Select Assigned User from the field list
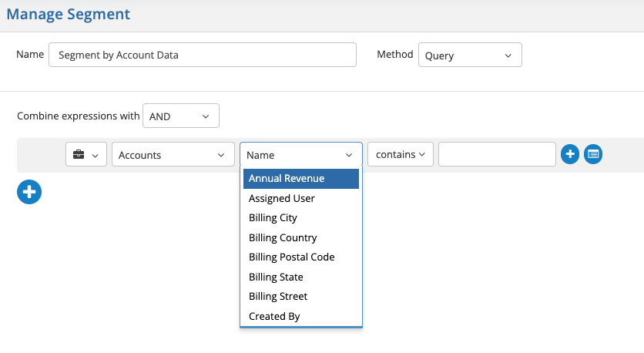The height and width of the screenshot is (353, 644). click(x=301, y=199)
